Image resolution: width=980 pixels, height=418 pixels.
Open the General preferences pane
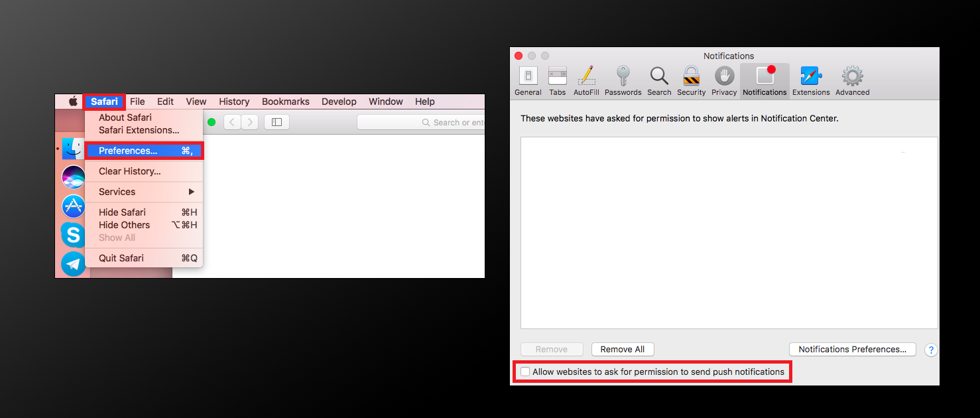coord(528,81)
